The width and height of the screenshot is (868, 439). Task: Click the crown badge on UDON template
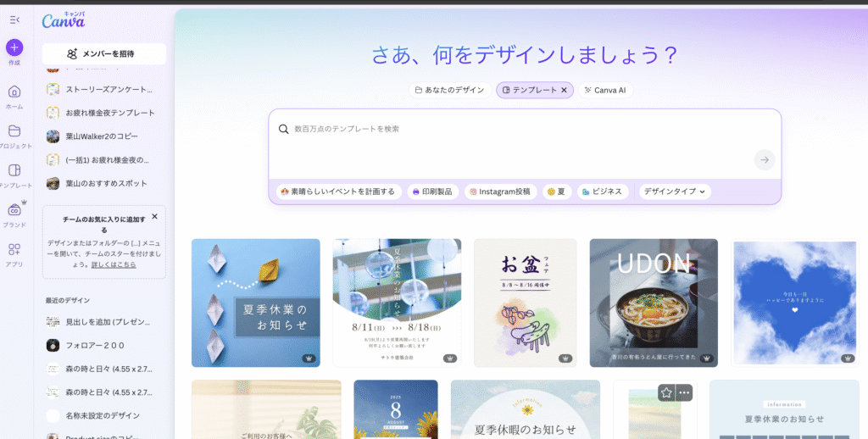[706, 358]
